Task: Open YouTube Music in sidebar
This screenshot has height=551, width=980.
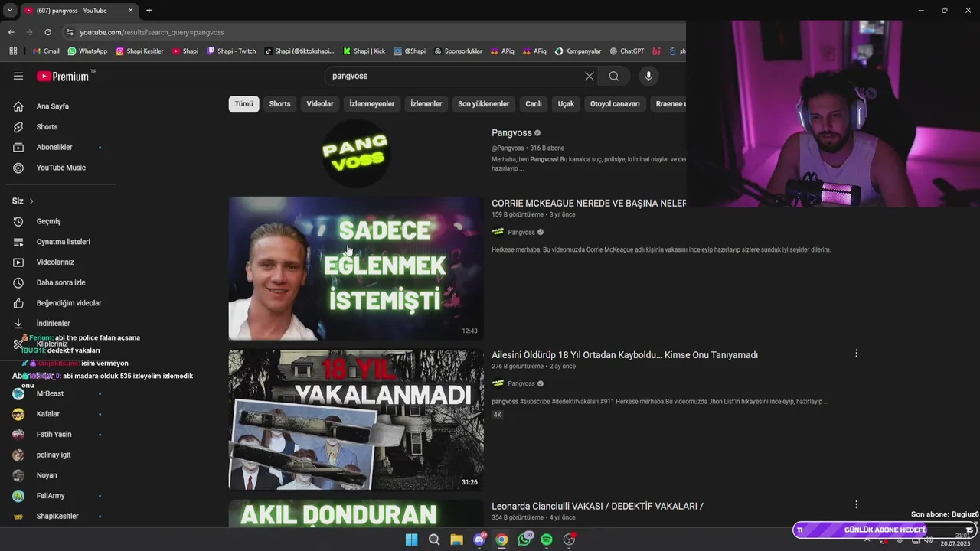Action: pyautogui.click(x=61, y=168)
